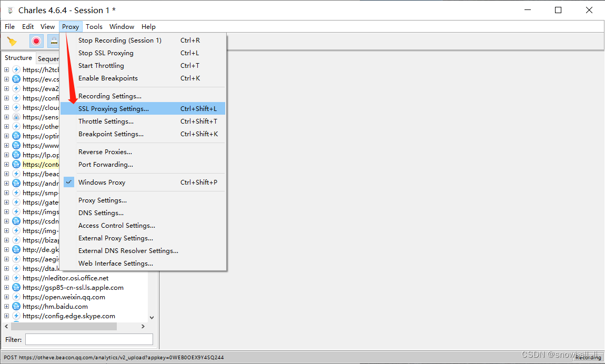Click lightning icon beside open.weixin.qq.com
Image resolution: width=605 pixels, height=364 pixels.
[x=16, y=297]
